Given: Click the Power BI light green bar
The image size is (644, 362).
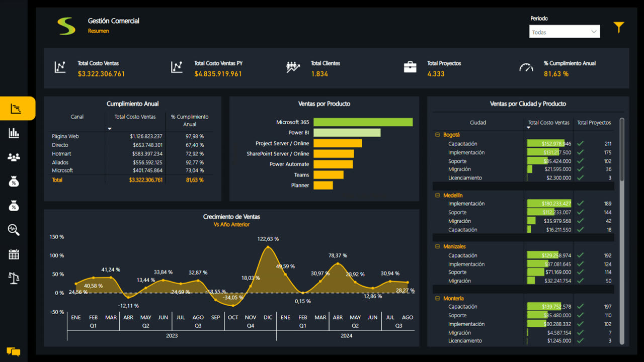Looking at the screenshot, I should (x=347, y=133).
